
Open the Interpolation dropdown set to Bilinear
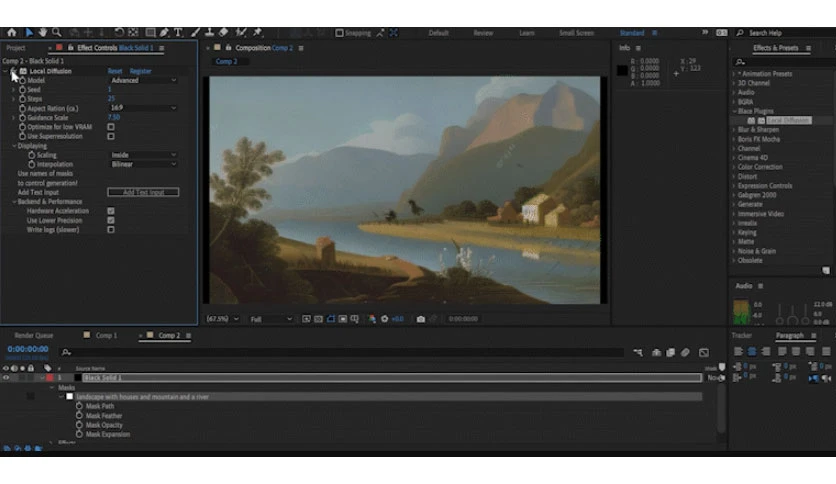click(x=143, y=164)
